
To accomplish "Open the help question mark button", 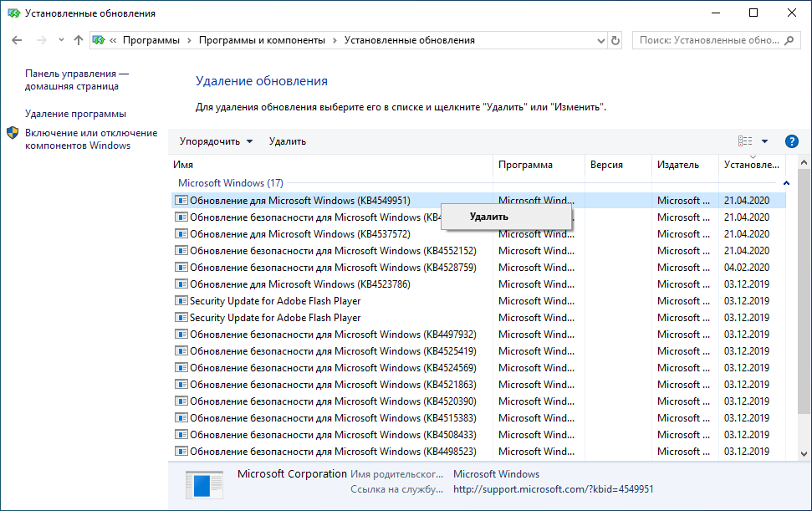I will [x=791, y=141].
